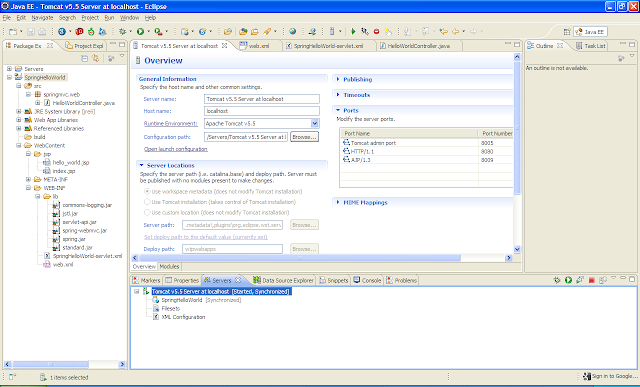Screen dimensions: 640x387
Task: Click Browse button next to Configuration path
Action: (304, 137)
